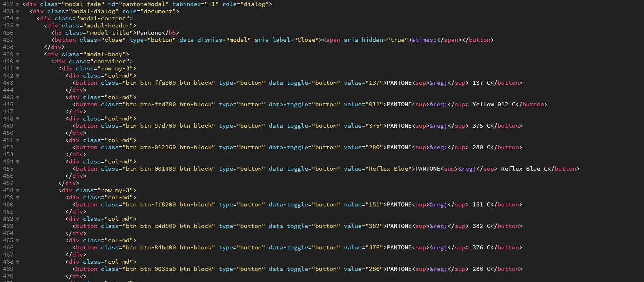Click the label text "286 C" on line 469

[481, 269]
